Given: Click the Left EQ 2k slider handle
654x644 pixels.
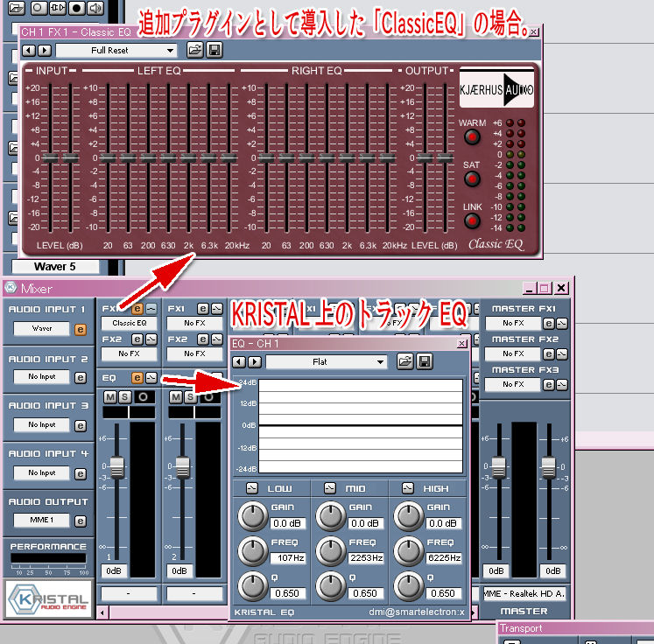Looking at the screenshot, I should (x=188, y=157).
